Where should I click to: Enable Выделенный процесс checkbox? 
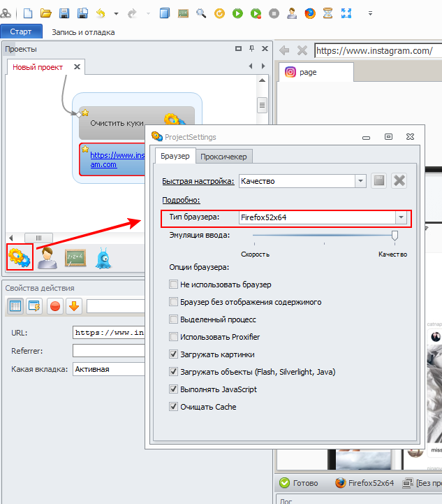(x=173, y=319)
